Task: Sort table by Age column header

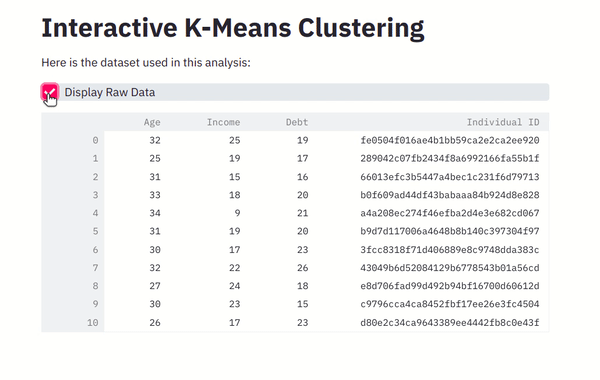Action: [x=152, y=122]
